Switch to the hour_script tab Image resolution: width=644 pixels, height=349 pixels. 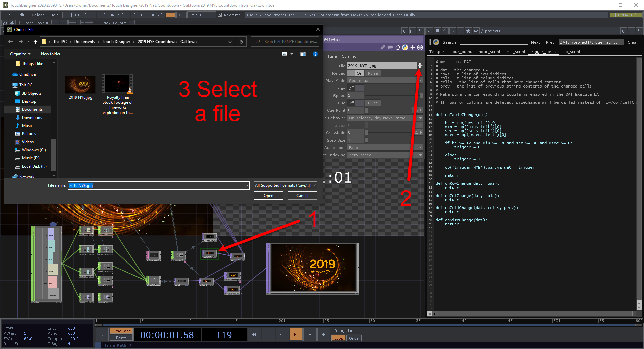489,52
